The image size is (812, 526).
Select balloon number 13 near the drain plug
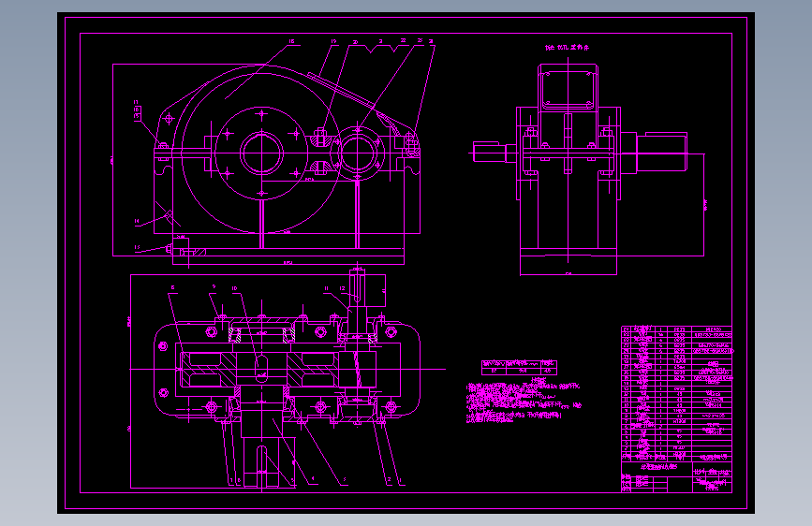[x=137, y=247]
